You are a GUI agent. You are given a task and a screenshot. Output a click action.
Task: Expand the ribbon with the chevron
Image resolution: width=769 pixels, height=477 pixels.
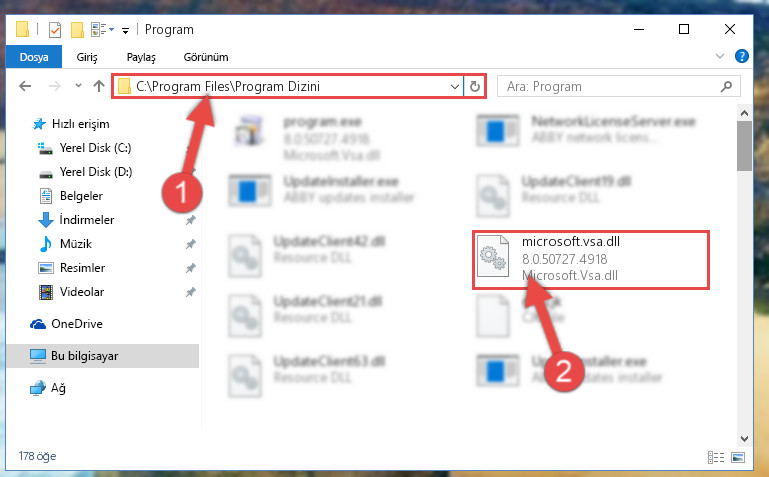click(719, 56)
